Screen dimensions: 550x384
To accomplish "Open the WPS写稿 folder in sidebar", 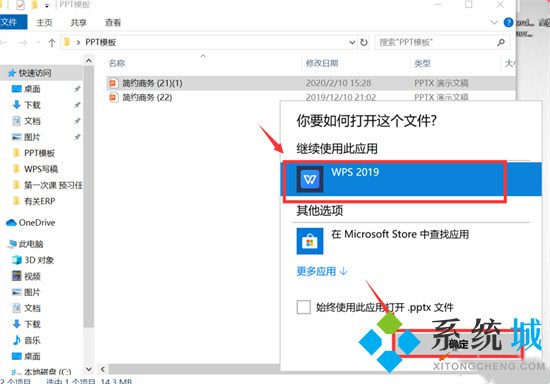I will pyautogui.click(x=41, y=169).
